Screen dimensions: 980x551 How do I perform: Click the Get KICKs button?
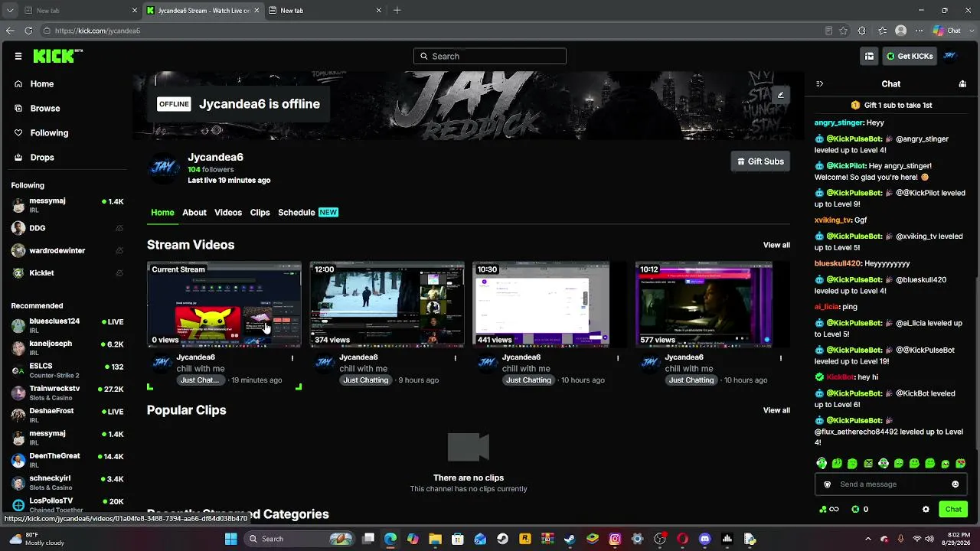point(910,56)
